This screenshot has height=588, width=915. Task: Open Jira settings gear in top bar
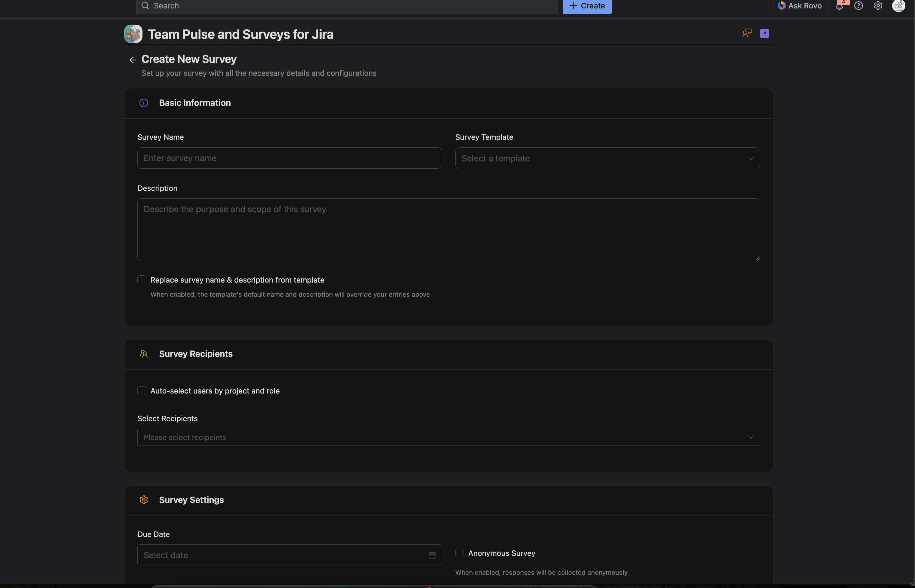(x=878, y=6)
